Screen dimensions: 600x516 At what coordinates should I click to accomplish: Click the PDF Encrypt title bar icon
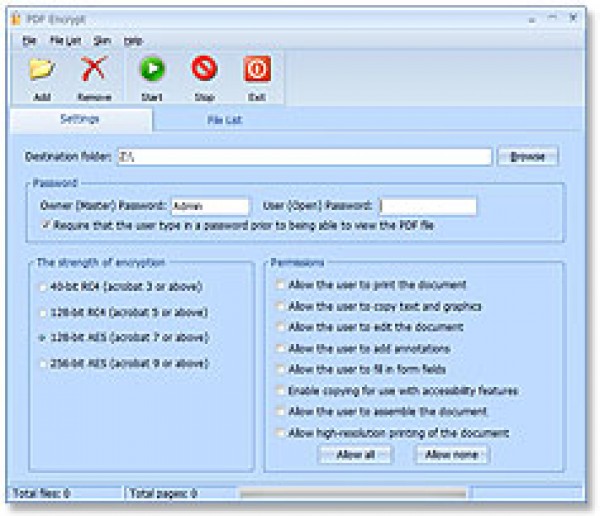[14, 18]
